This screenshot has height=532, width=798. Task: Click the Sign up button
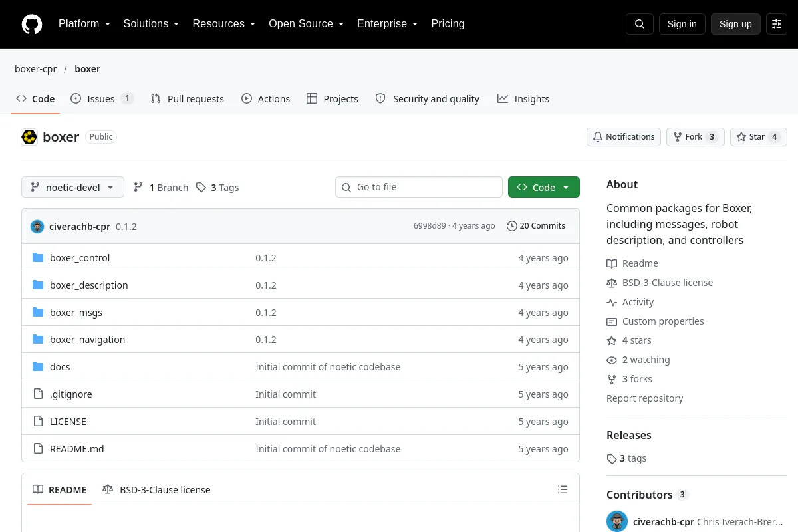pyautogui.click(x=735, y=24)
